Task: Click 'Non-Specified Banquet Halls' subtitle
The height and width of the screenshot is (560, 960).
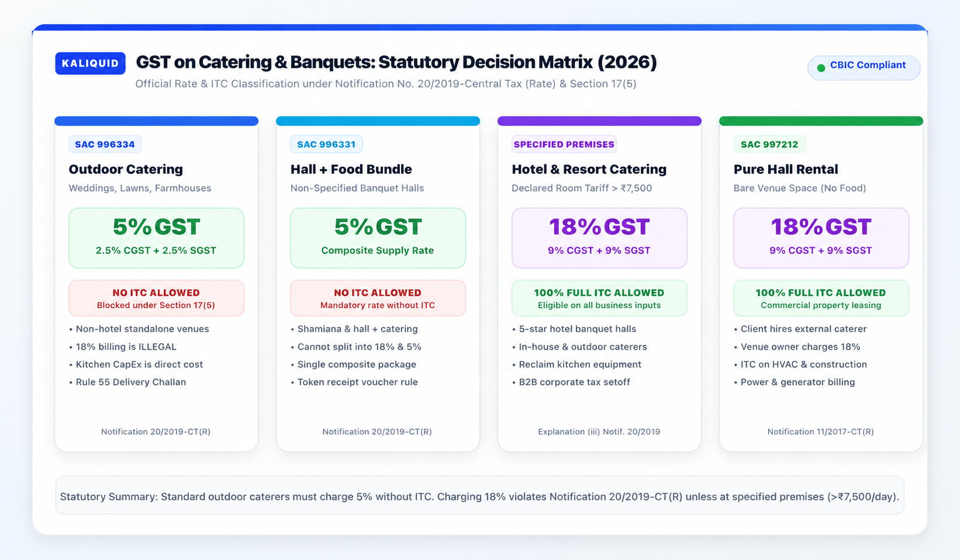Action: tap(357, 188)
